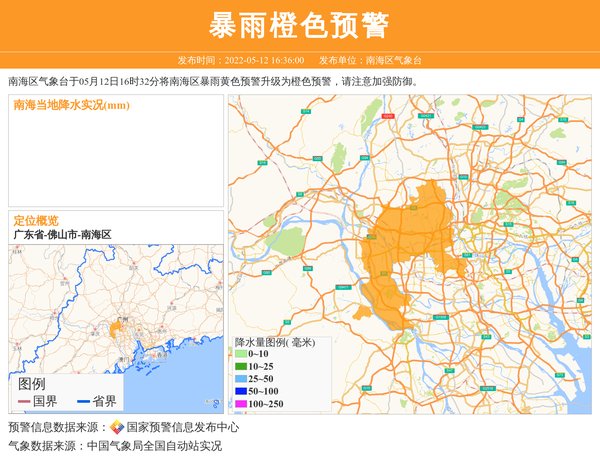Select the light green 0~10 legend swatch
This screenshot has height=471, width=600.
(x=240, y=354)
